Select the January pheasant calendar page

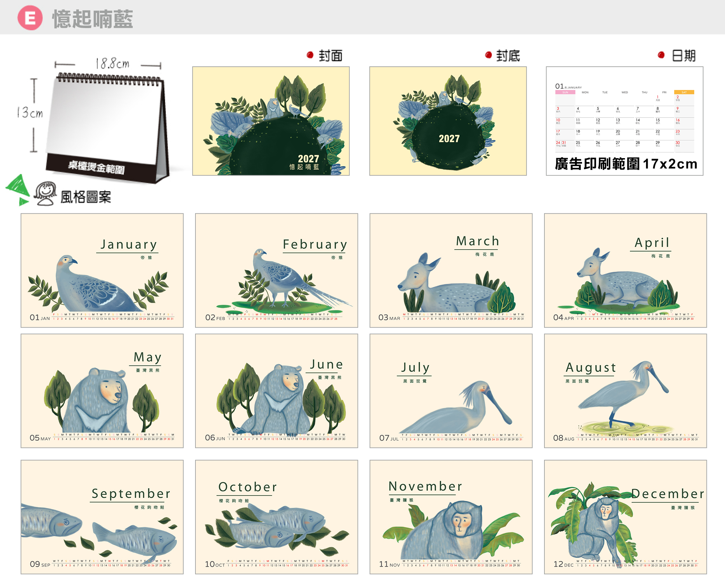click(102, 270)
